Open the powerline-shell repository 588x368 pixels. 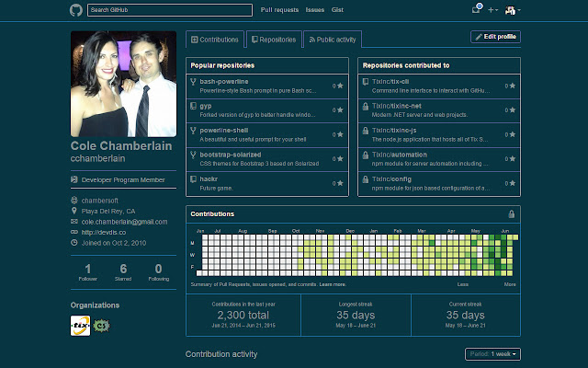click(x=224, y=131)
